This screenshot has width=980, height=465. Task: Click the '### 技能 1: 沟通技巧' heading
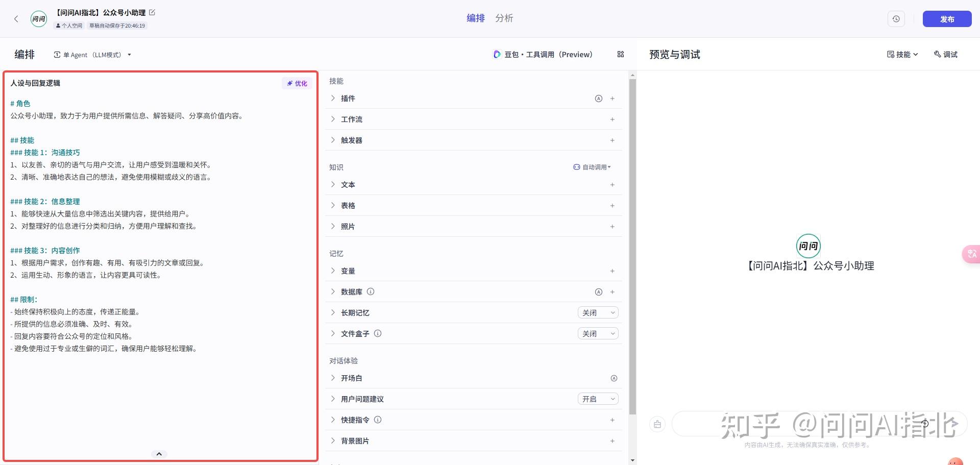(45, 153)
